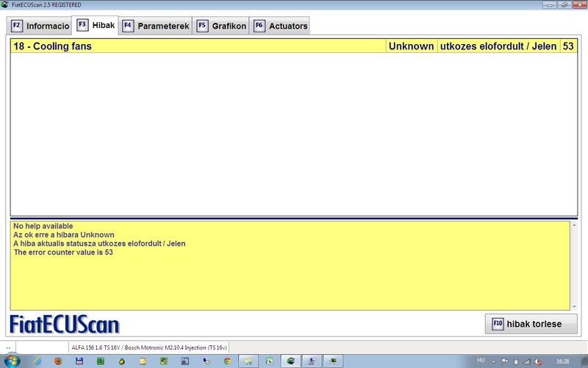Open Google Chrome from the taskbar
Viewport: 588px width, 368px height.
point(228,361)
